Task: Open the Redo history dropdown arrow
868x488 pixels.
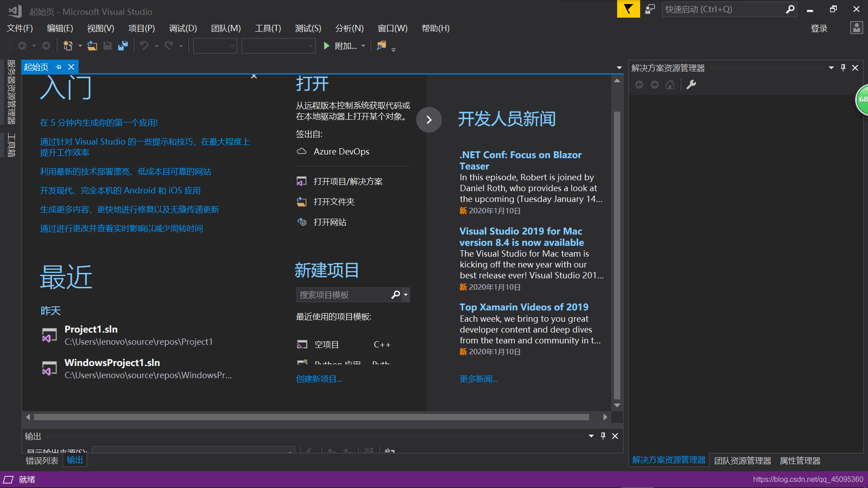Action: pos(181,46)
